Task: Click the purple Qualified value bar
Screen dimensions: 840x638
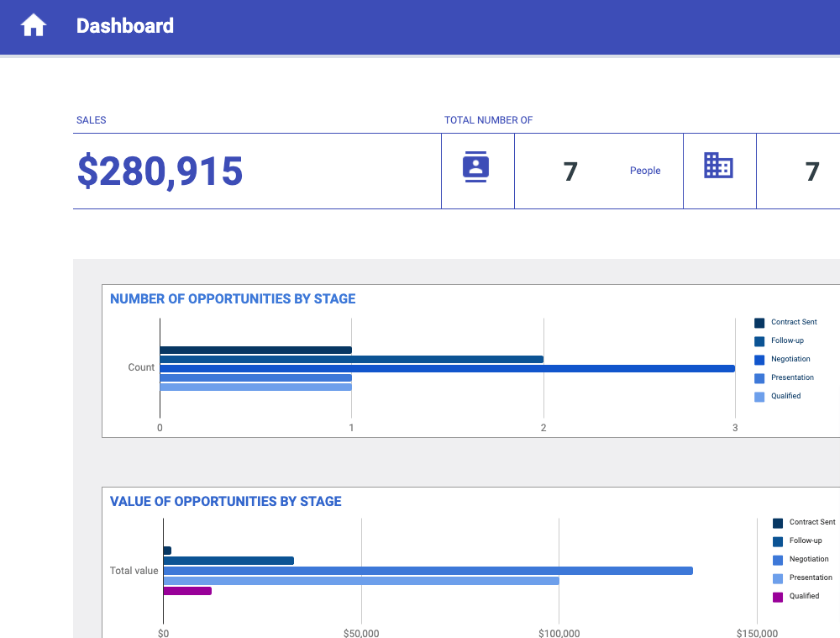Action: (187, 591)
